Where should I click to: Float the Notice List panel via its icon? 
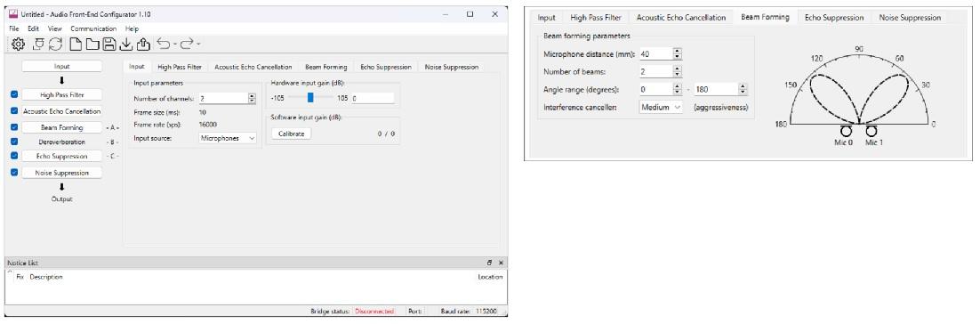[490, 263]
